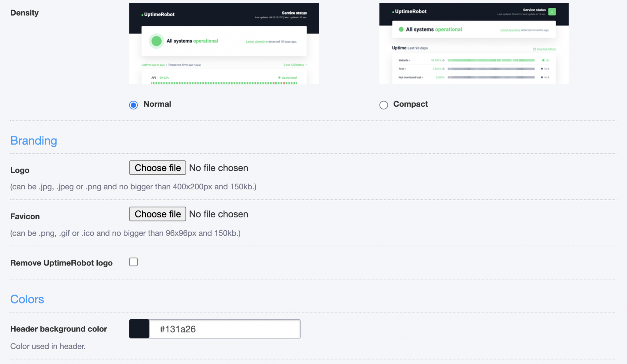Switch to Response time (last 7 days) tab

[x=184, y=65]
